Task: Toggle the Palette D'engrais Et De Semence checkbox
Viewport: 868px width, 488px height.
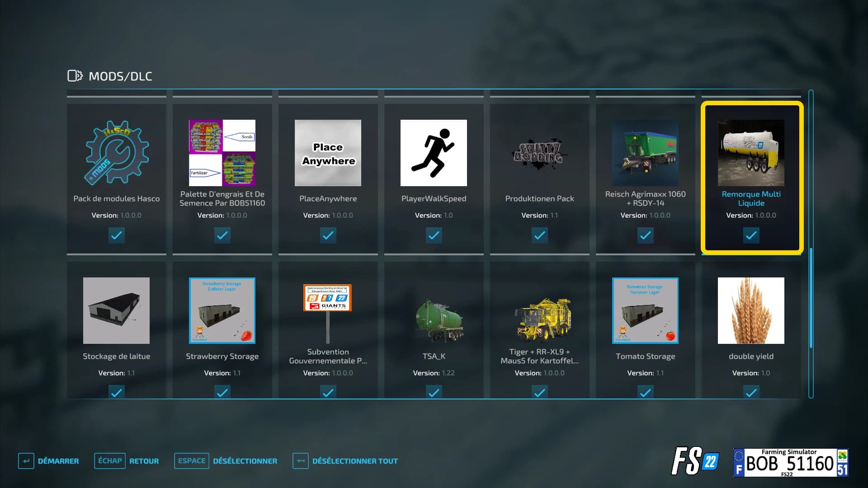Action: [222, 235]
